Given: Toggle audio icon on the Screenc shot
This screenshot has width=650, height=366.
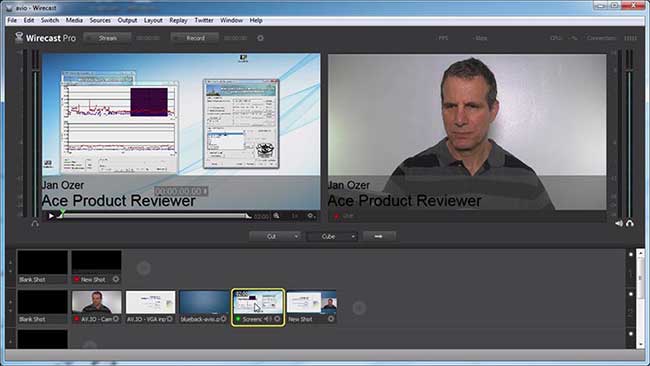Looking at the screenshot, I should (267, 319).
